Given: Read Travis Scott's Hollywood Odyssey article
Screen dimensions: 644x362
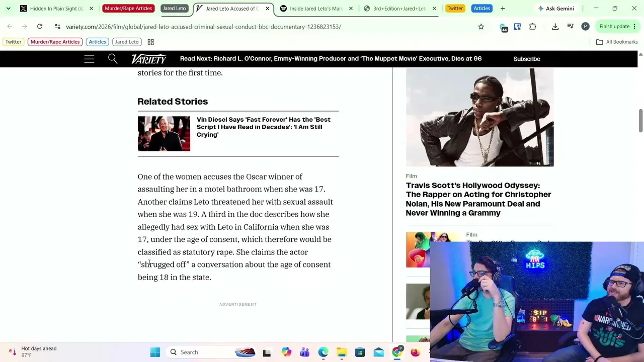Looking at the screenshot, I should point(478,199).
